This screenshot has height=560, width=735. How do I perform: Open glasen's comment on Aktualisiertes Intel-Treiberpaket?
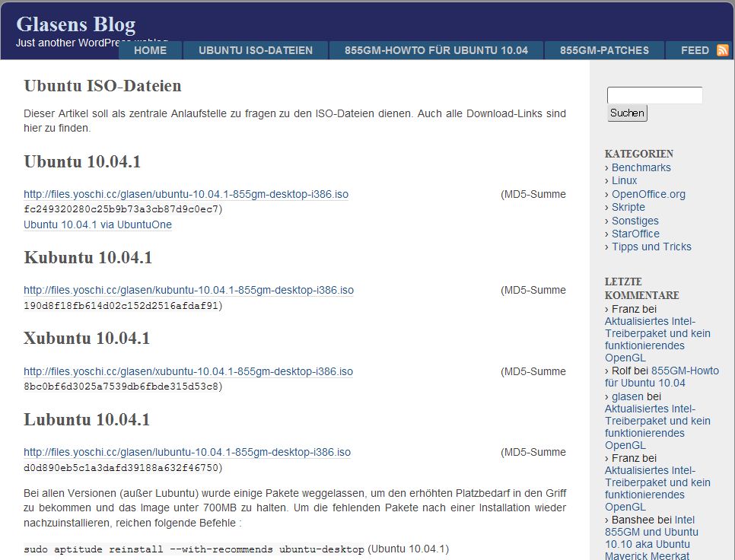click(x=657, y=427)
